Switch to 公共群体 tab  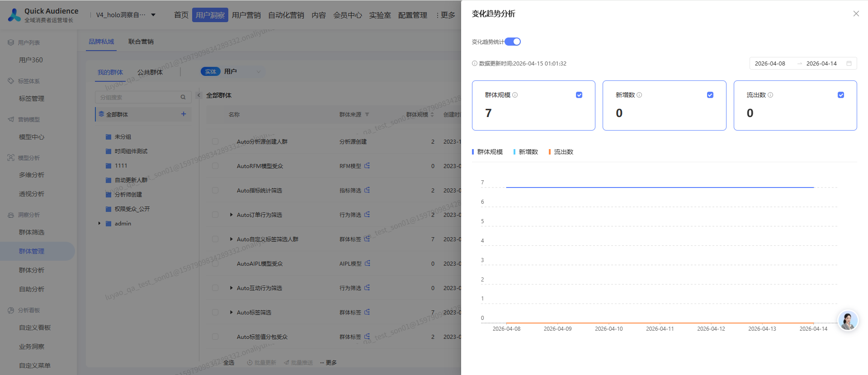[150, 72]
